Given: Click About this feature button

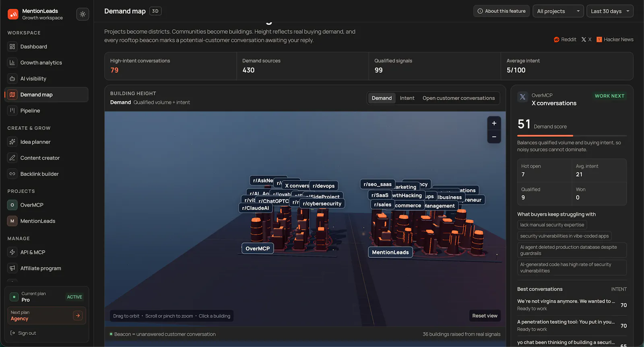Looking at the screenshot, I should [x=501, y=11].
